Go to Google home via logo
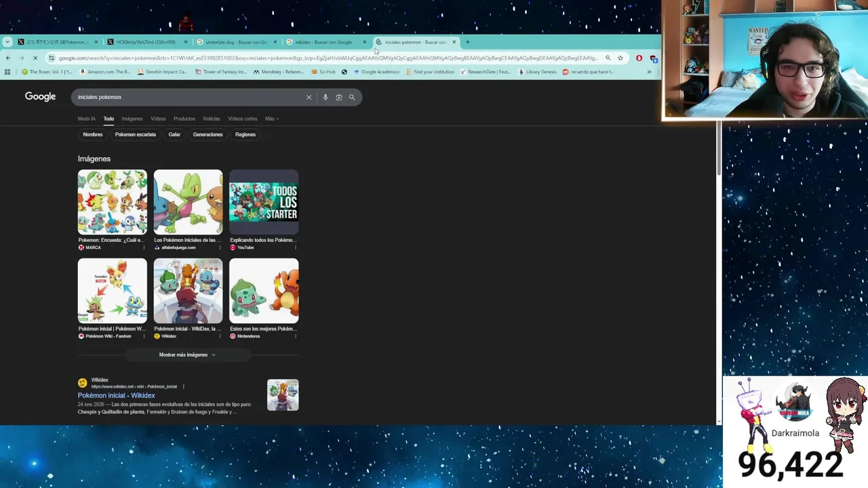 pos(40,97)
